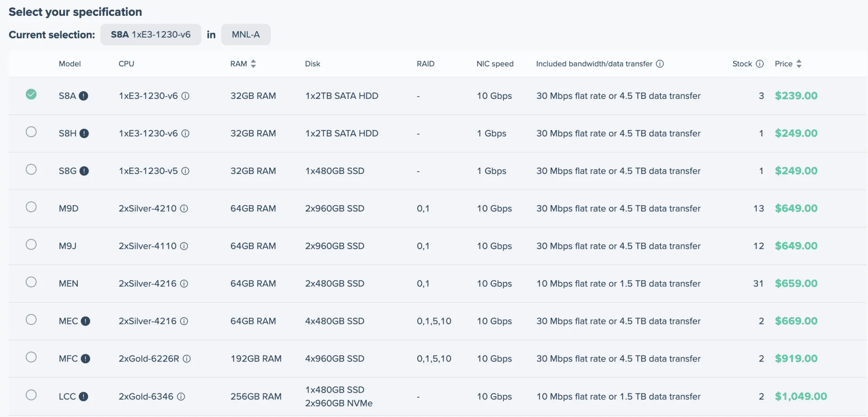This screenshot has height=417, width=868.
Task: Sort table by RAM using sort arrows
Action: tap(253, 64)
